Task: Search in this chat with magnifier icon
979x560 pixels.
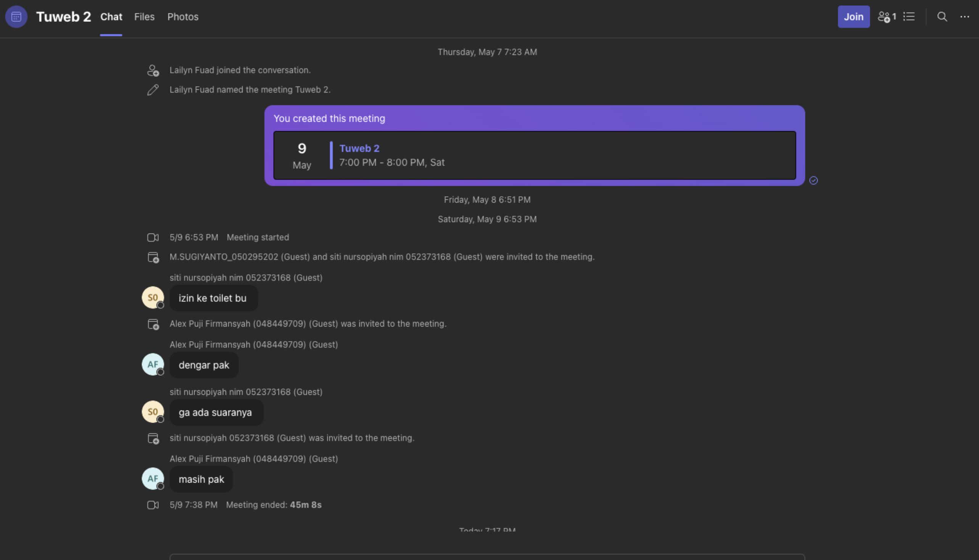Action: pos(942,16)
